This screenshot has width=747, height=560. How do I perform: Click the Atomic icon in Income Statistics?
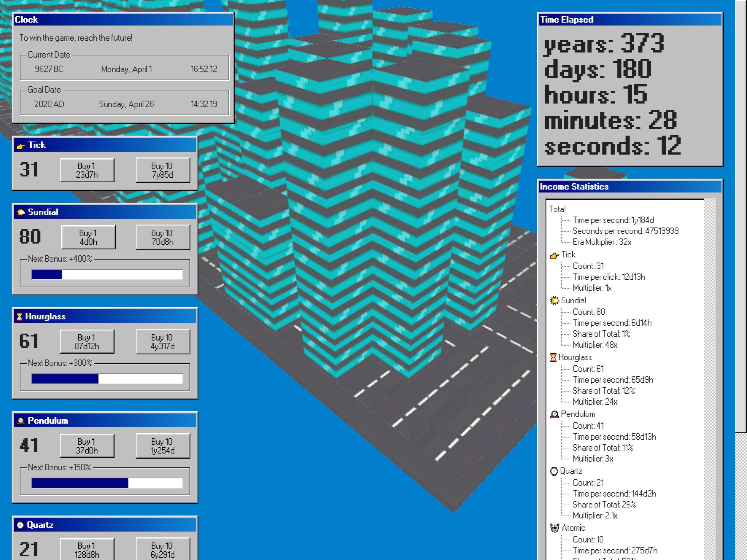click(x=554, y=528)
